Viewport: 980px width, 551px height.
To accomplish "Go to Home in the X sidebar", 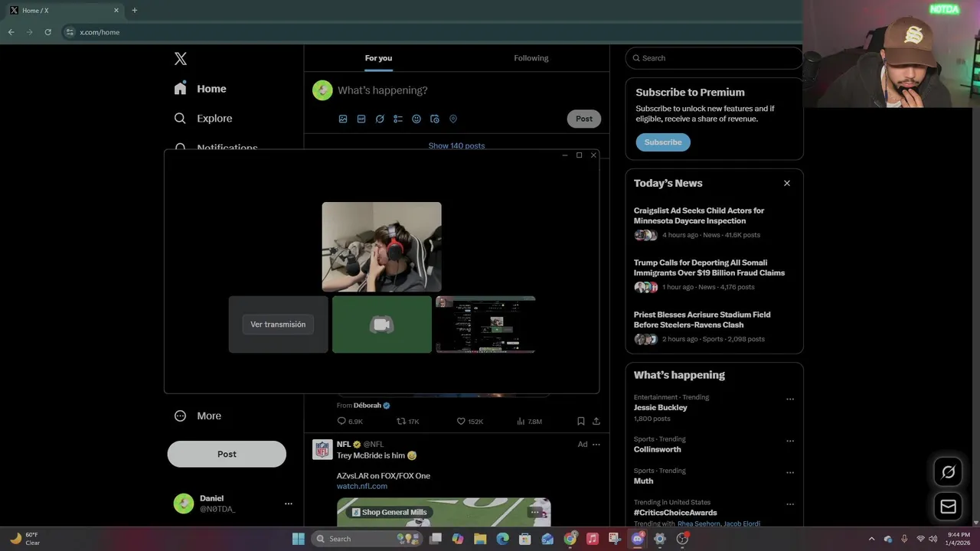I will [200, 89].
